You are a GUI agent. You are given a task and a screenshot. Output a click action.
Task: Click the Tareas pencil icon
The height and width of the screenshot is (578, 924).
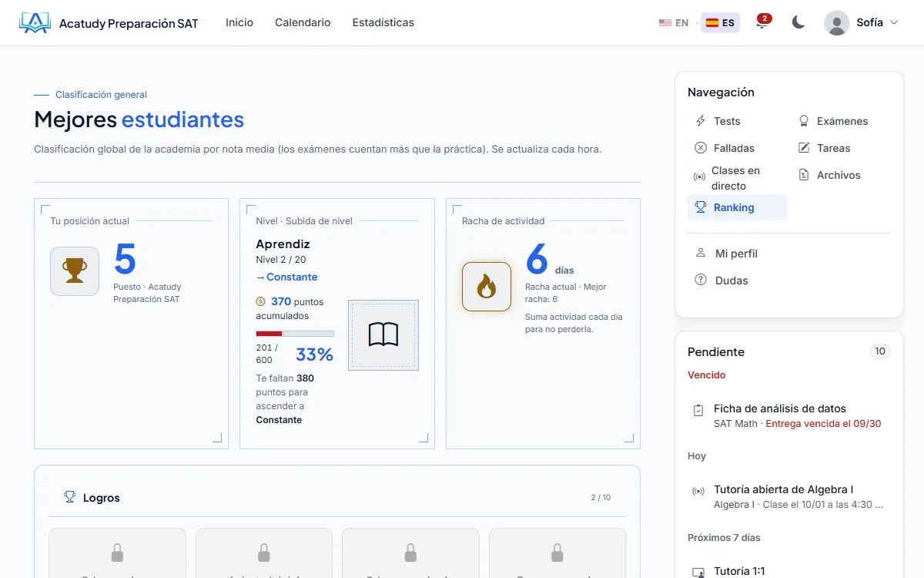(x=804, y=148)
